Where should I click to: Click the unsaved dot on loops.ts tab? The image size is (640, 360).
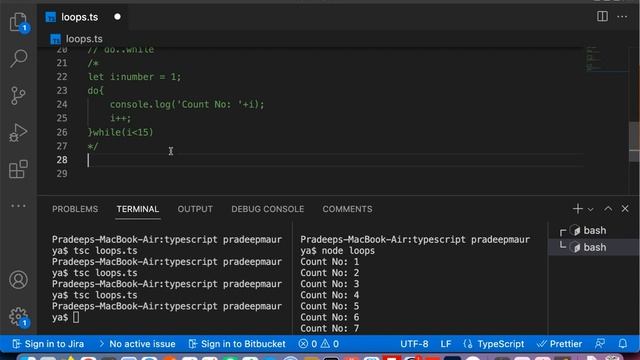point(118,17)
